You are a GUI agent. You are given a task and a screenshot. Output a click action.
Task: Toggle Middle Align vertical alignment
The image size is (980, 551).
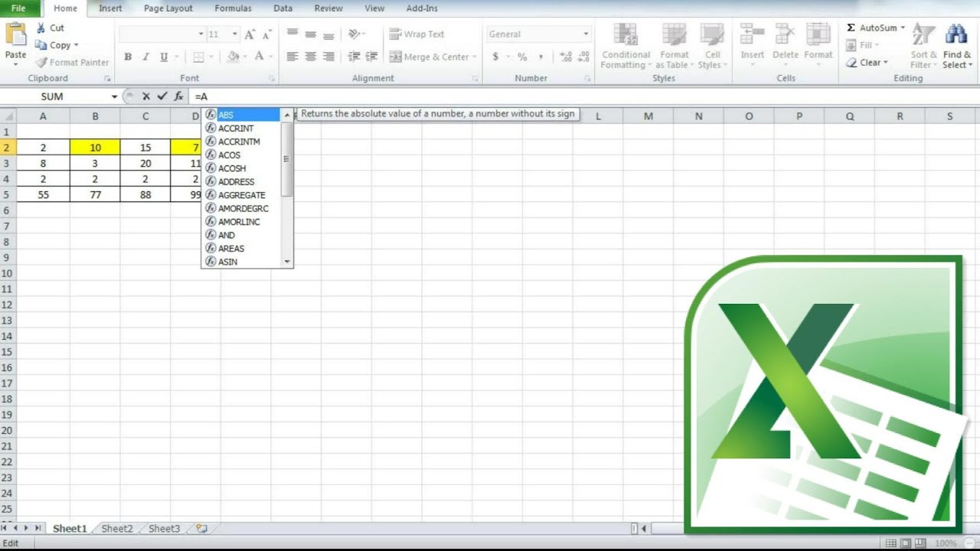(x=310, y=34)
